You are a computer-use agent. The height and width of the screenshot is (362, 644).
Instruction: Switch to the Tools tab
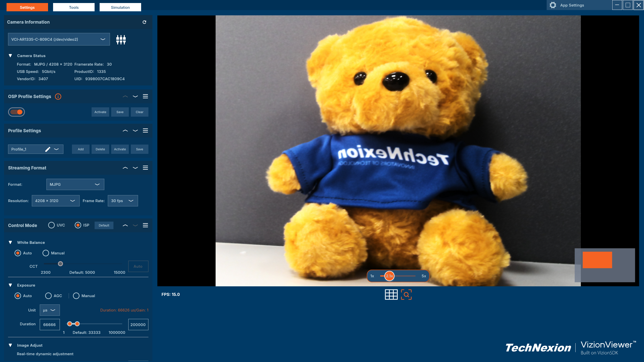click(74, 7)
